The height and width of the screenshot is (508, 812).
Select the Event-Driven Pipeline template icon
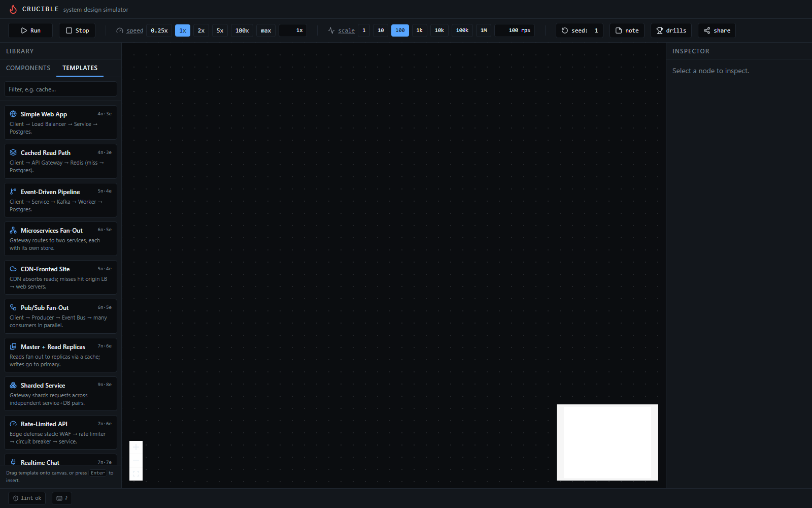[x=13, y=192]
